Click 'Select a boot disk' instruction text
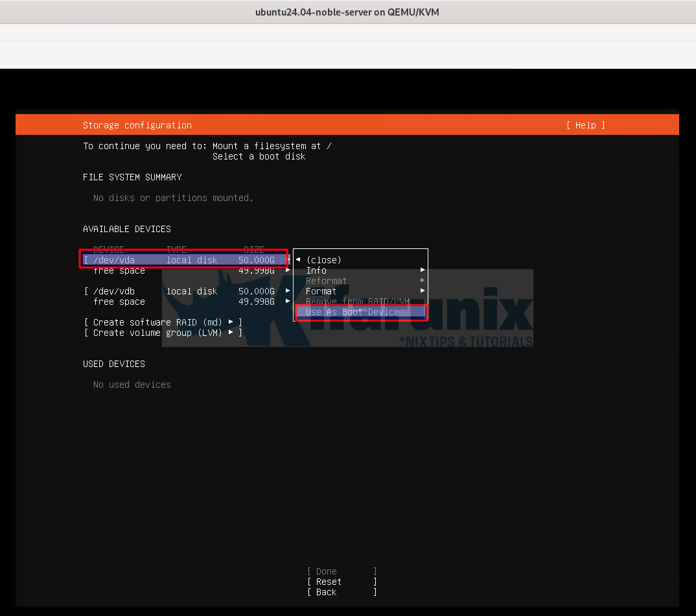696x616 pixels. 259,156
